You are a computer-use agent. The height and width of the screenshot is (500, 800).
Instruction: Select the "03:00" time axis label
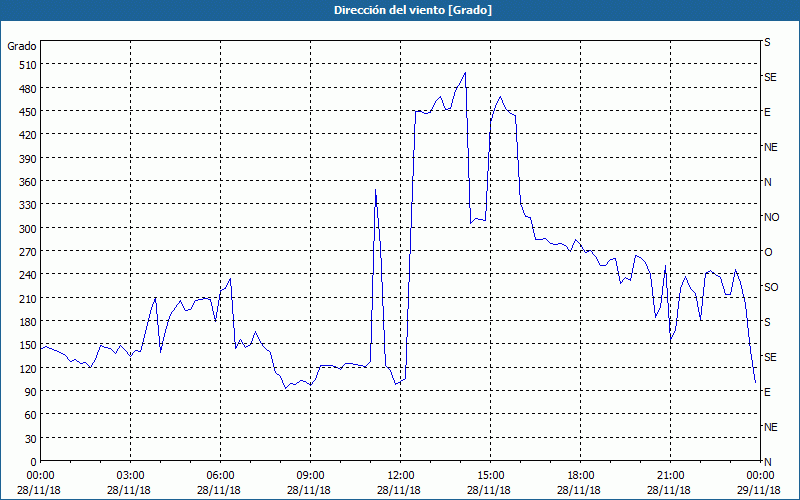click(131, 476)
